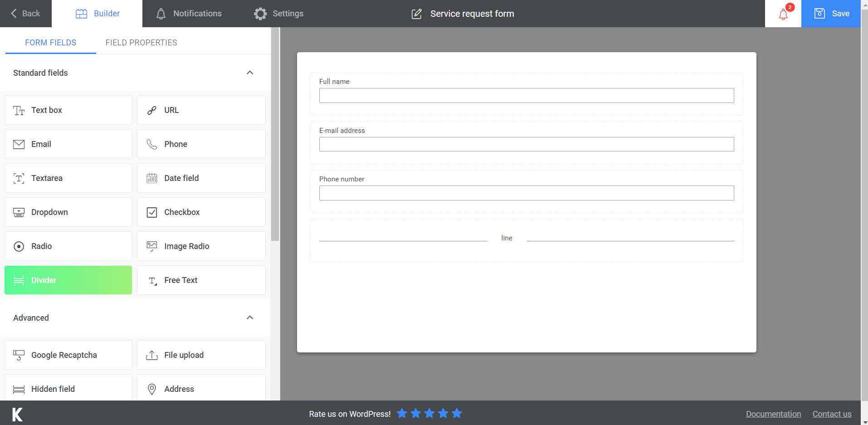Add a Google Recaptcha field
Screen dimensions: 868x425
pyautogui.click(x=68, y=355)
